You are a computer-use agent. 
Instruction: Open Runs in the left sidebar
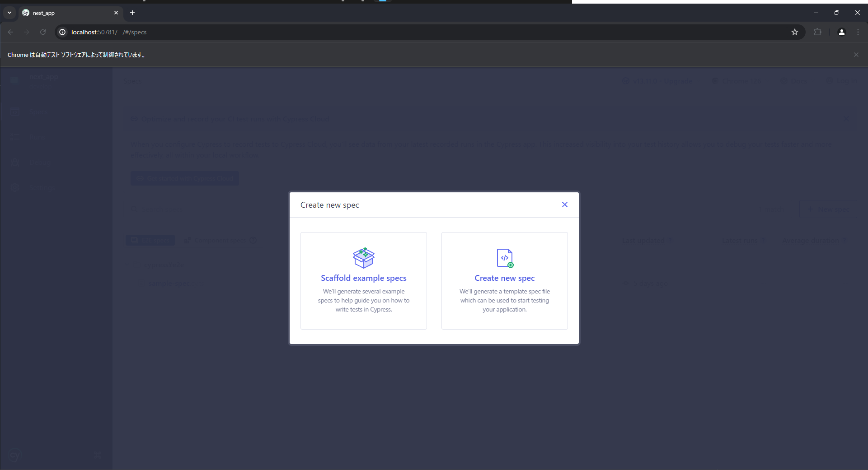(56, 137)
